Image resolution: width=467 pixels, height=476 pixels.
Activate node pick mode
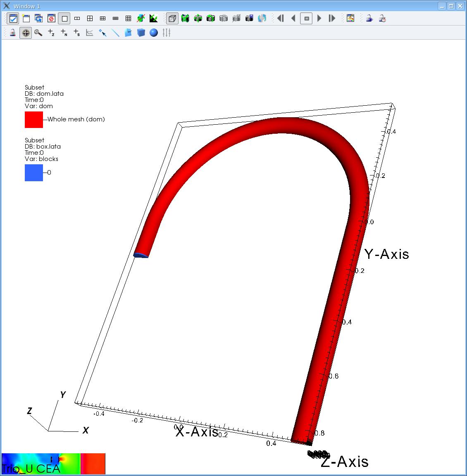click(x=64, y=33)
